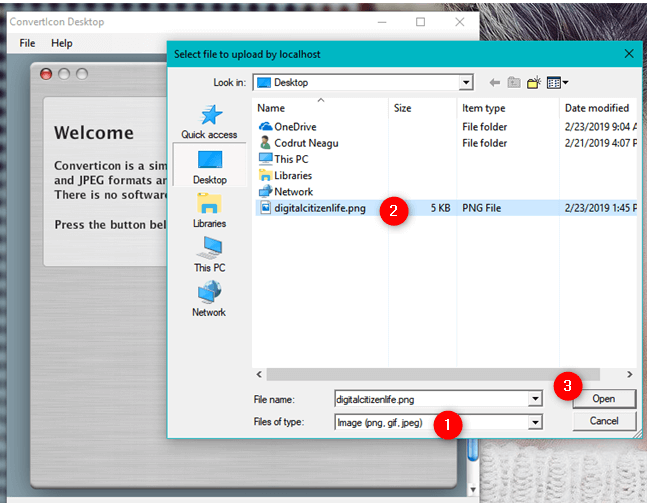The height and width of the screenshot is (503, 654).
Task: Open the File menu in ConvertIcon
Action: point(27,43)
